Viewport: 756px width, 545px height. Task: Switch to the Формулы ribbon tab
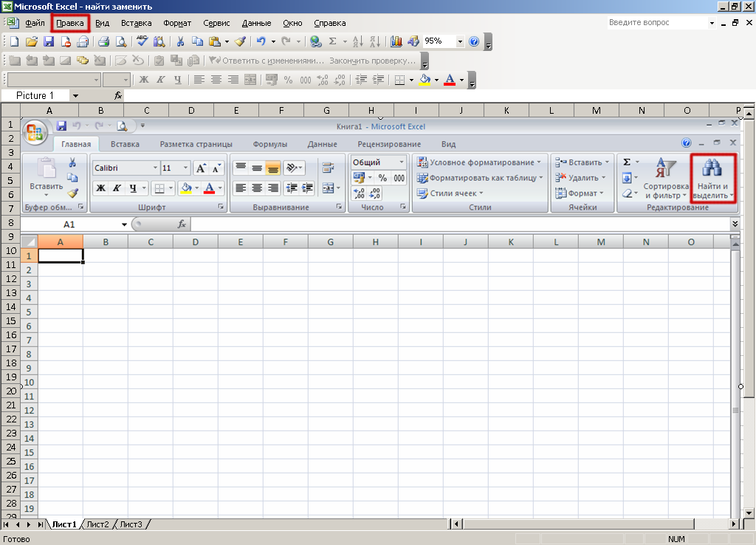click(x=269, y=144)
